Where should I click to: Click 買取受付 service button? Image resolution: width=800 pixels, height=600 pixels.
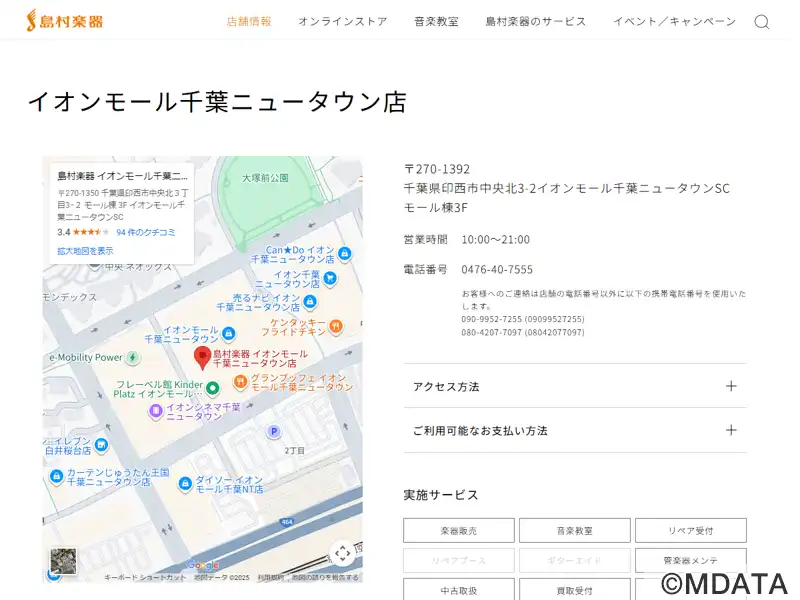[574, 590]
